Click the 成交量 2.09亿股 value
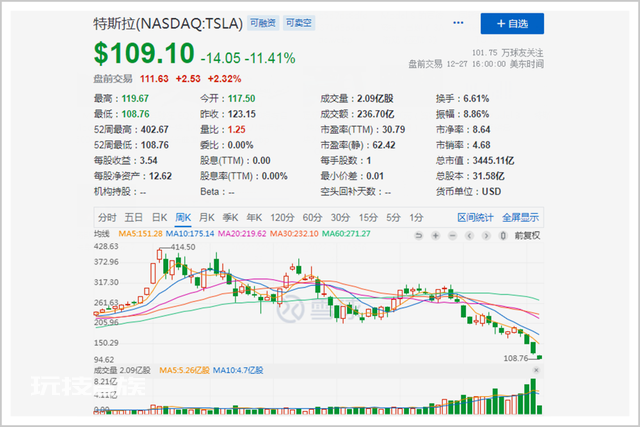This screenshot has width=640, height=427. pos(375,99)
